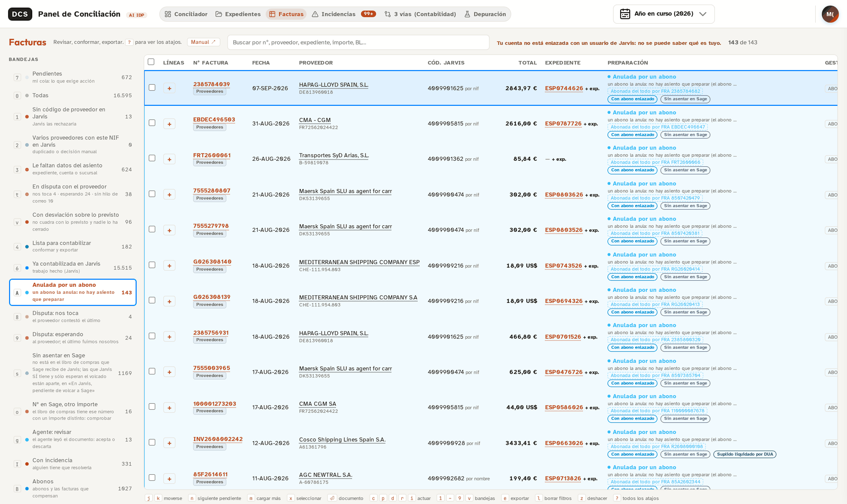Expand lines of invoice 100001273203
The width and height of the screenshot is (847, 504).
coord(169,408)
